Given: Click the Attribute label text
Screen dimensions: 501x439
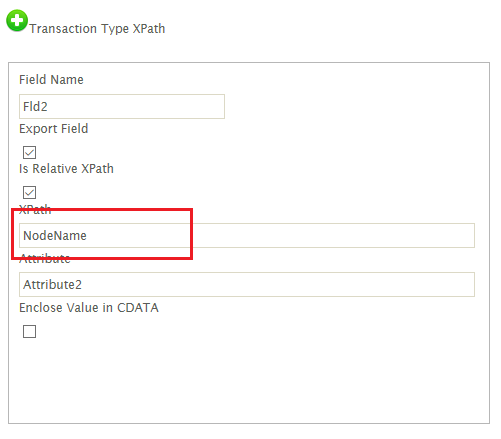Looking at the screenshot, I should coord(45,258).
